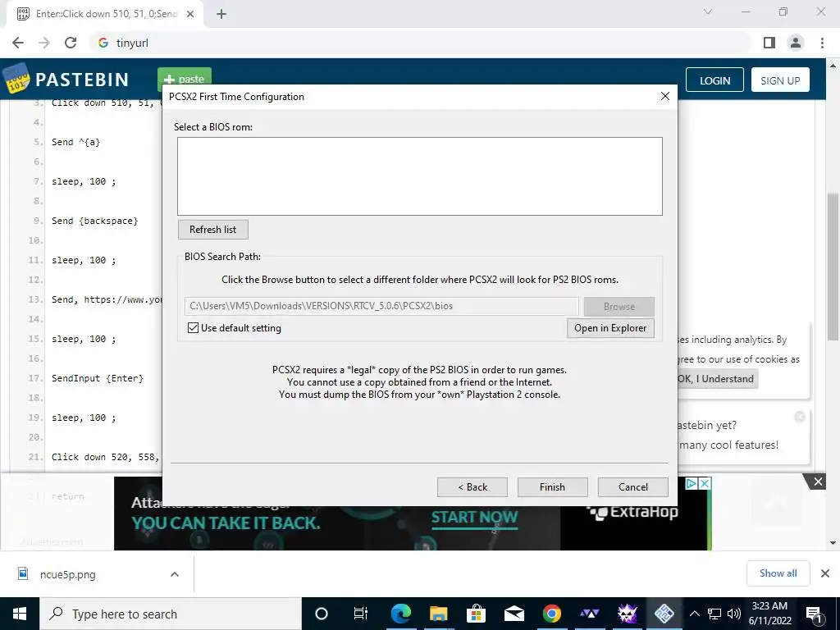
Task: Click the Refresh list button
Action: pyautogui.click(x=212, y=230)
